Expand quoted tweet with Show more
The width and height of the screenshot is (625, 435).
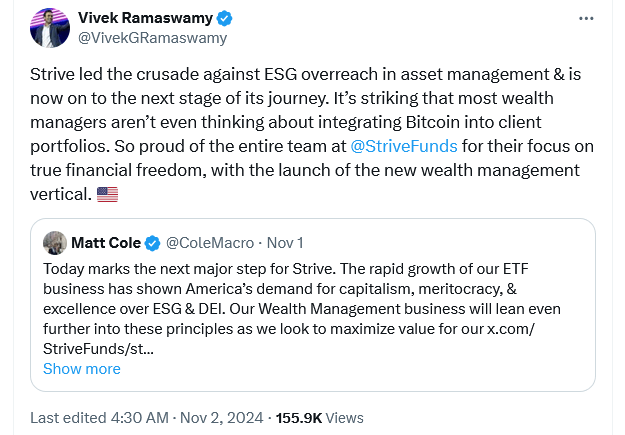pyautogui.click(x=81, y=368)
